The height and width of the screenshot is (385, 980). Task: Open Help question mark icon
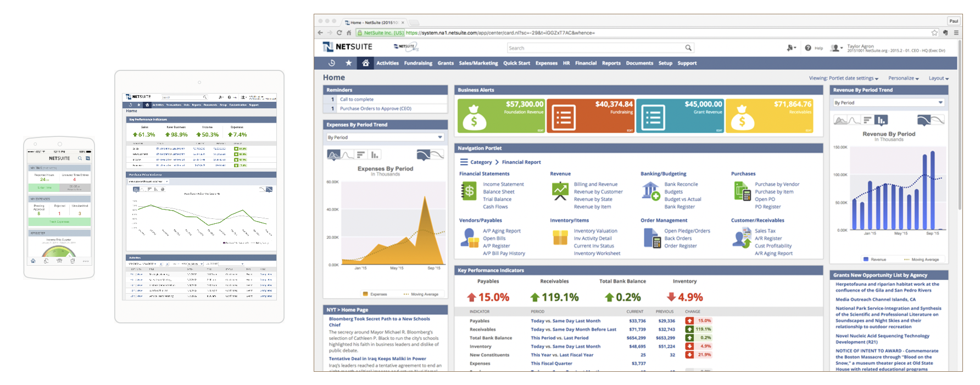point(808,48)
